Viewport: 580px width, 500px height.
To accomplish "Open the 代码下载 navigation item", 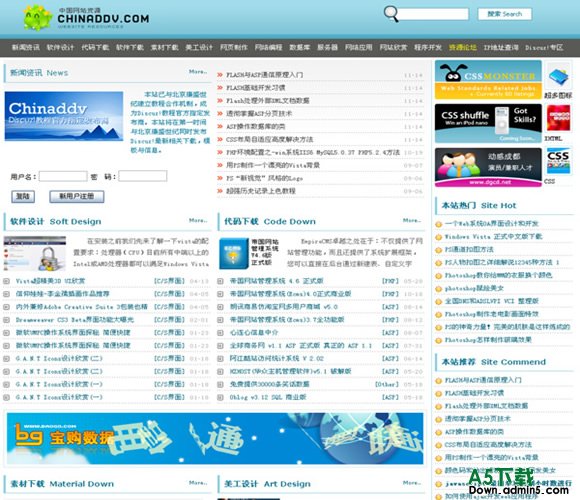I will 95,47.
